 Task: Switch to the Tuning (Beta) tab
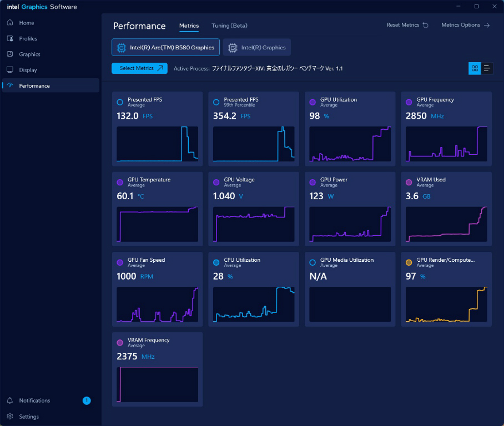pyautogui.click(x=229, y=26)
